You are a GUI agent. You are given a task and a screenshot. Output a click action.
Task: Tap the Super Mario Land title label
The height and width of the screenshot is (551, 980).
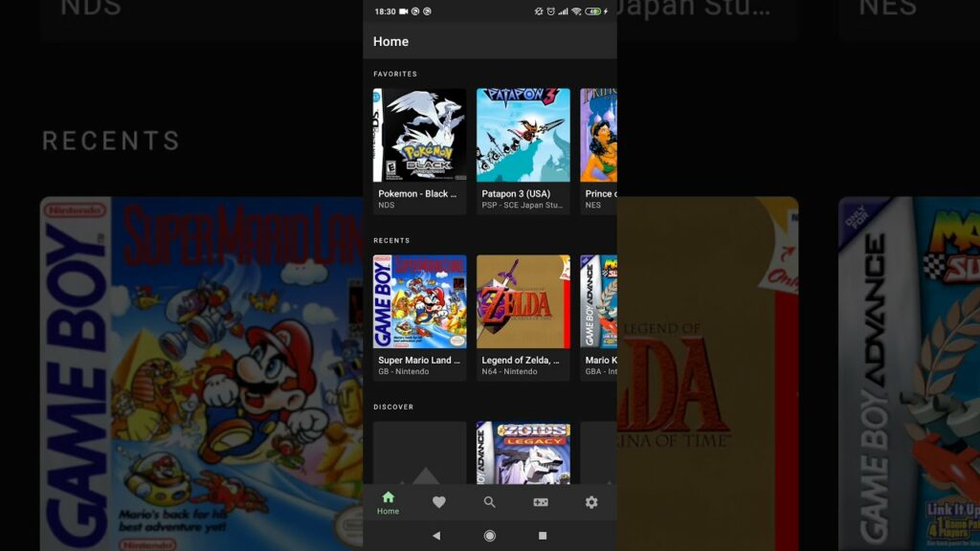click(x=419, y=361)
